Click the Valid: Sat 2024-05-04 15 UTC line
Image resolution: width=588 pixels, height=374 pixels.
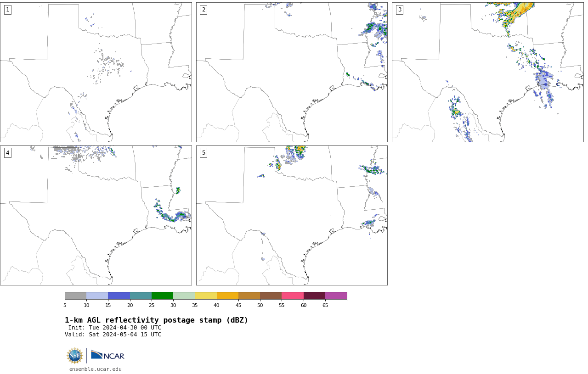pyautogui.click(x=113, y=335)
